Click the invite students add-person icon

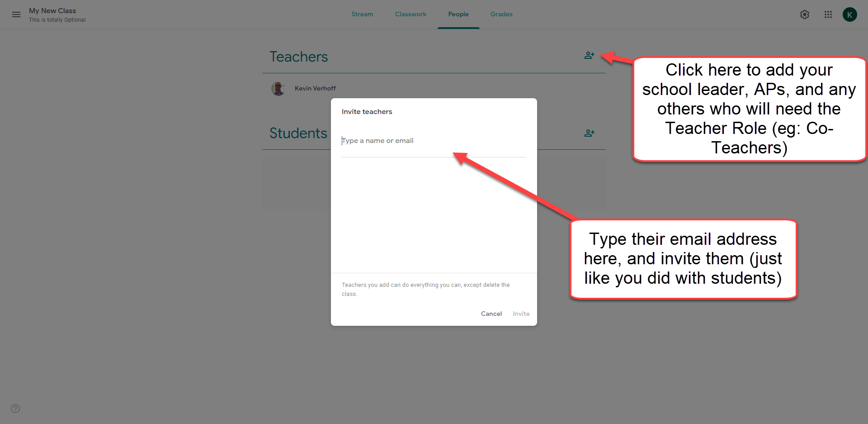(x=589, y=133)
